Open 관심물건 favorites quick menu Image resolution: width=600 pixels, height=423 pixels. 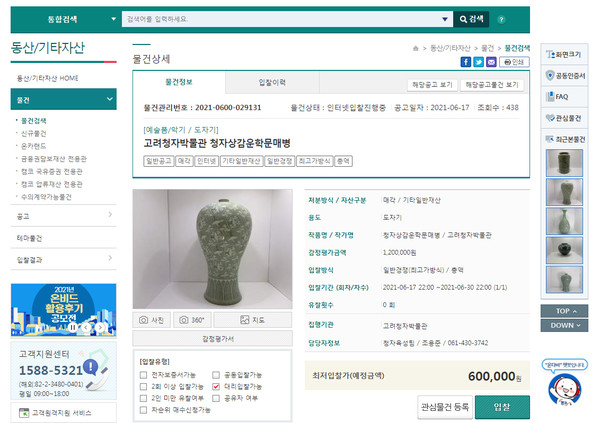click(x=564, y=118)
